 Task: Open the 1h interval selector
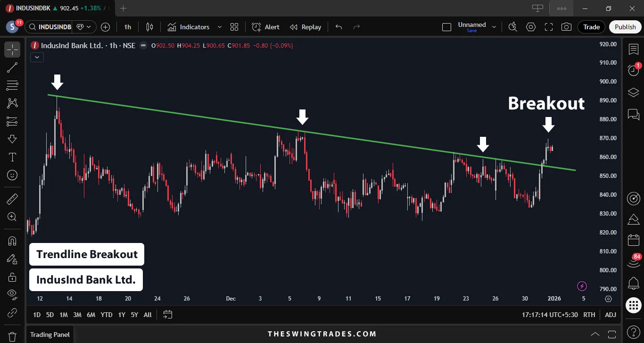click(x=128, y=27)
